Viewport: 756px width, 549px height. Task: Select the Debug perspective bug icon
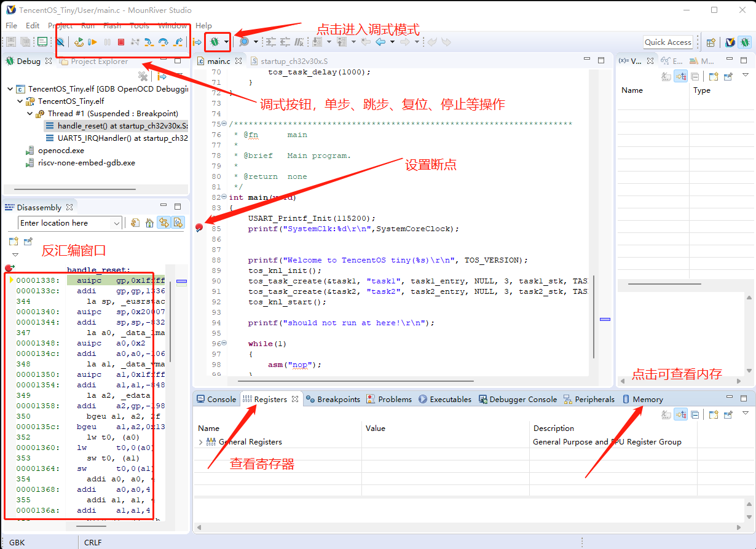744,42
